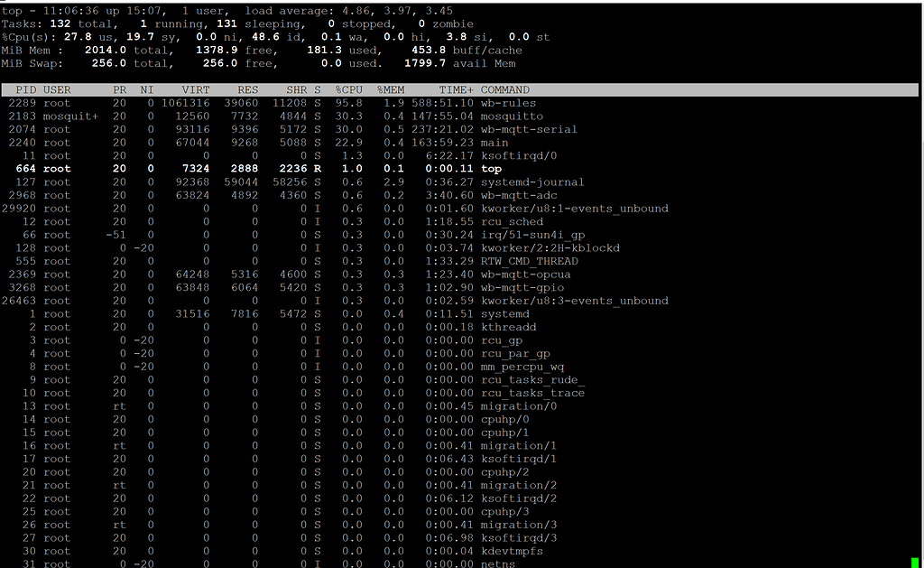The height and width of the screenshot is (568, 924).
Task: Select the systemd-journal process entry
Action: coord(532,182)
